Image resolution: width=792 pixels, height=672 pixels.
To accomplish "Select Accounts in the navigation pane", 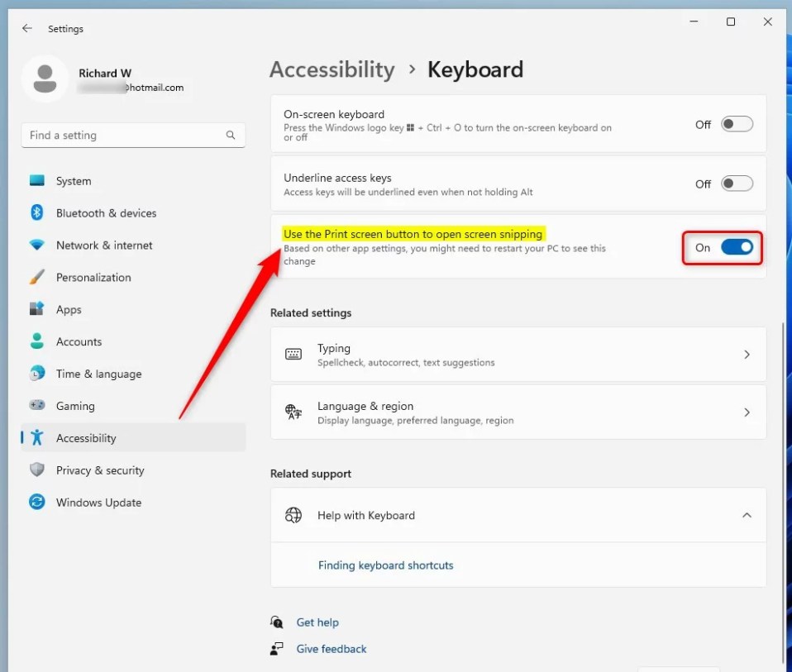I will pyautogui.click(x=79, y=341).
